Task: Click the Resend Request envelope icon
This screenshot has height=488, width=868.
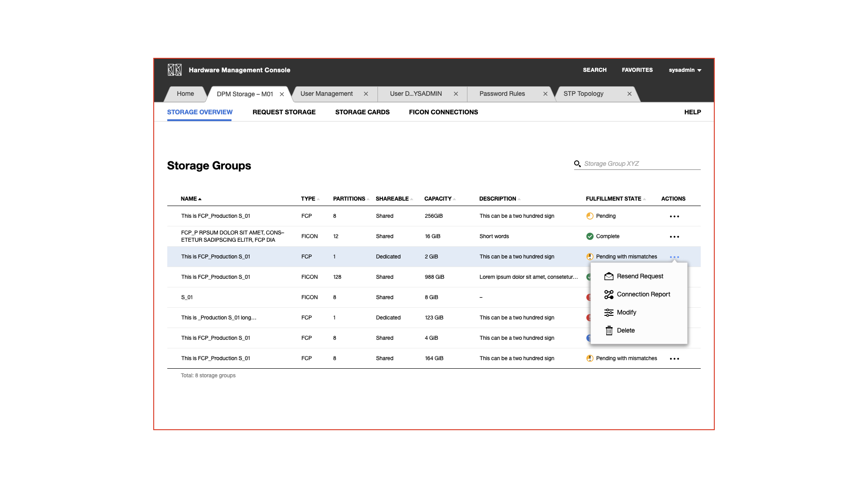Action: click(x=609, y=276)
